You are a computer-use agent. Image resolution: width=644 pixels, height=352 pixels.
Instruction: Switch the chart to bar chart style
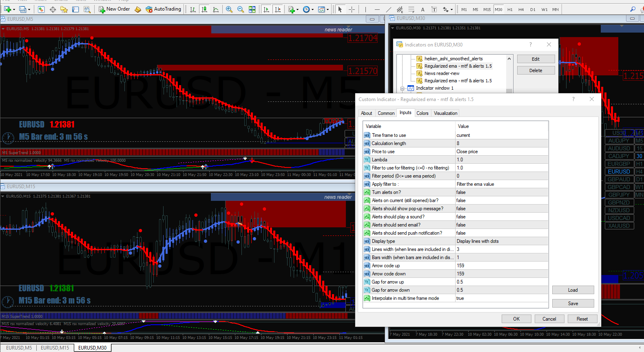[x=193, y=9]
